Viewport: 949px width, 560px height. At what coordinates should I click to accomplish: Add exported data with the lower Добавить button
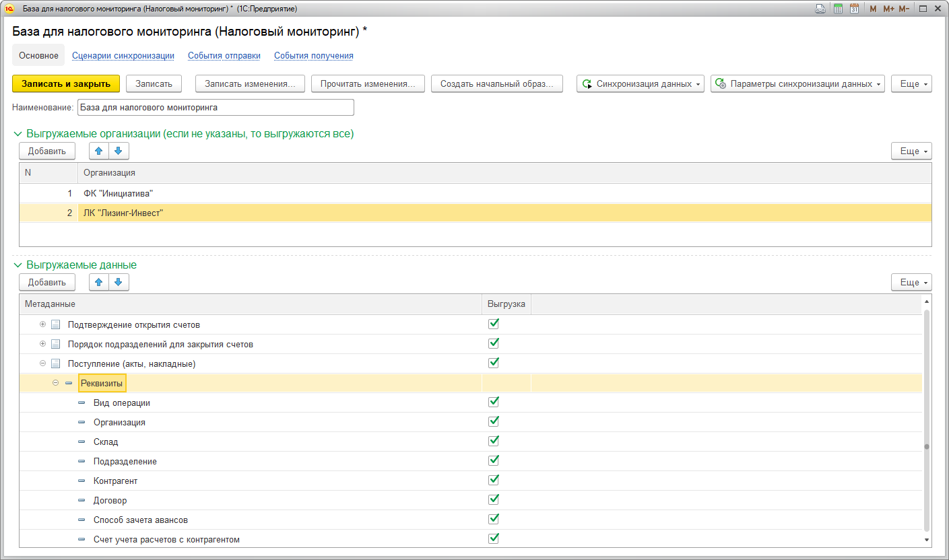click(47, 283)
